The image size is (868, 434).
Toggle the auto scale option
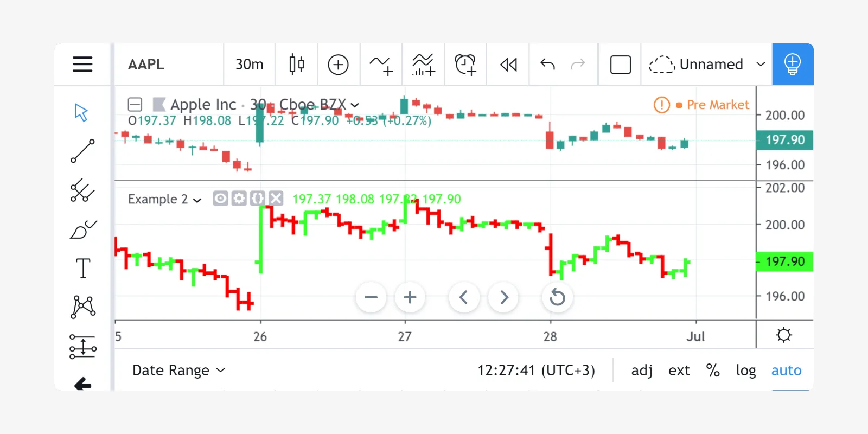pyautogui.click(x=787, y=370)
